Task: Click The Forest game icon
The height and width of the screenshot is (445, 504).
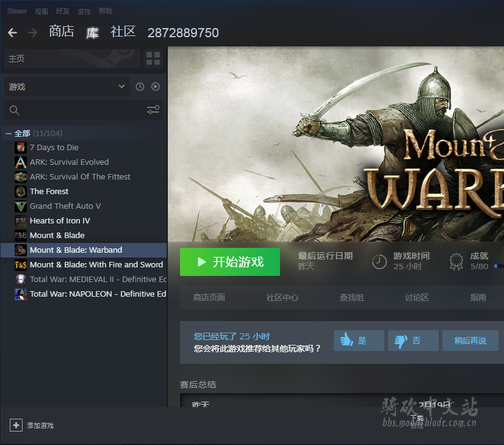Action: 21,192
